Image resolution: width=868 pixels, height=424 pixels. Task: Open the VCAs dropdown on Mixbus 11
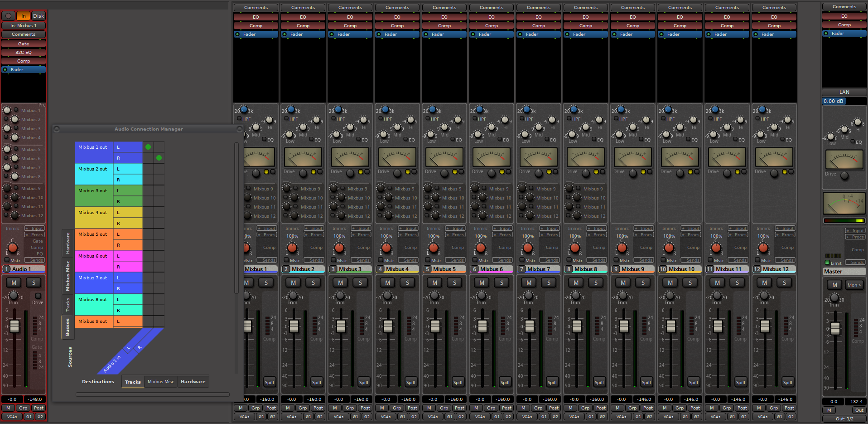point(716,416)
